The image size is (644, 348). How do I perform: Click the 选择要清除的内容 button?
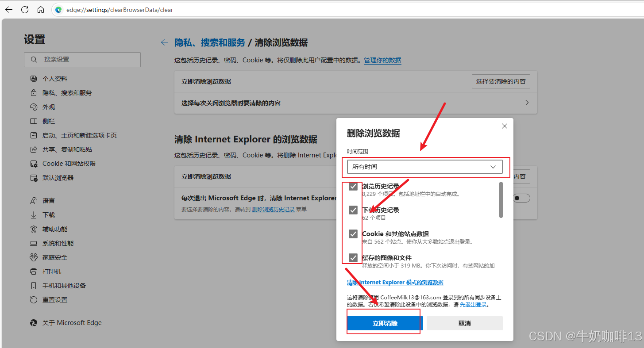click(501, 81)
